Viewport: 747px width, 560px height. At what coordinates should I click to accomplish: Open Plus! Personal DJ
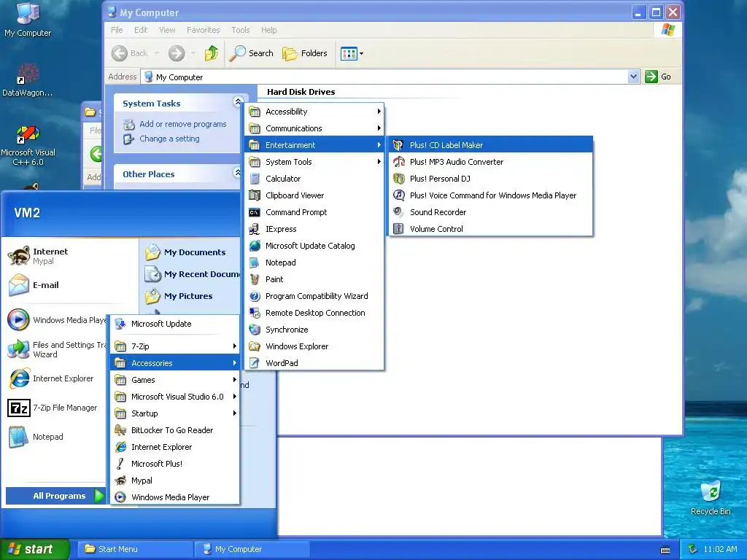[491, 179]
